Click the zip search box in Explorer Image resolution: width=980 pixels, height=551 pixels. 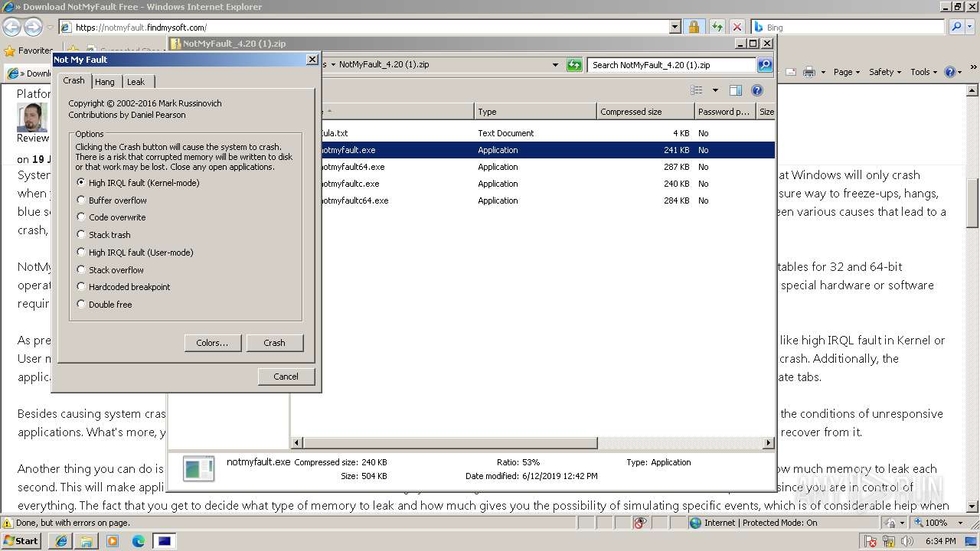coord(672,65)
